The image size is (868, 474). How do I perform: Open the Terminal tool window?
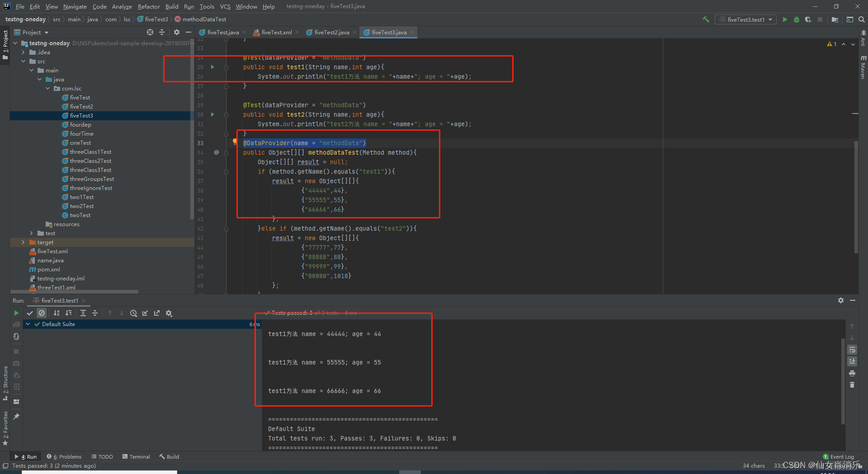click(x=136, y=457)
